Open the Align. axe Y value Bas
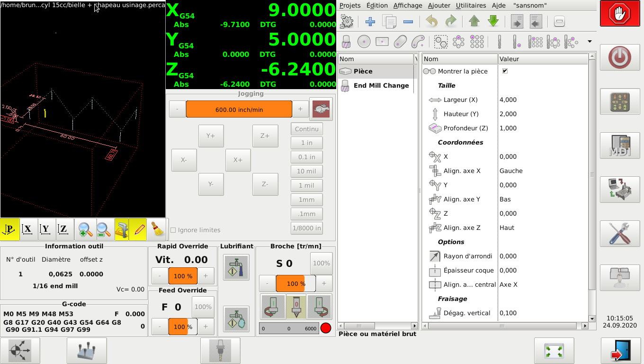Image resolution: width=644 pixels, height=364 pixels. (x=505, y=199)
